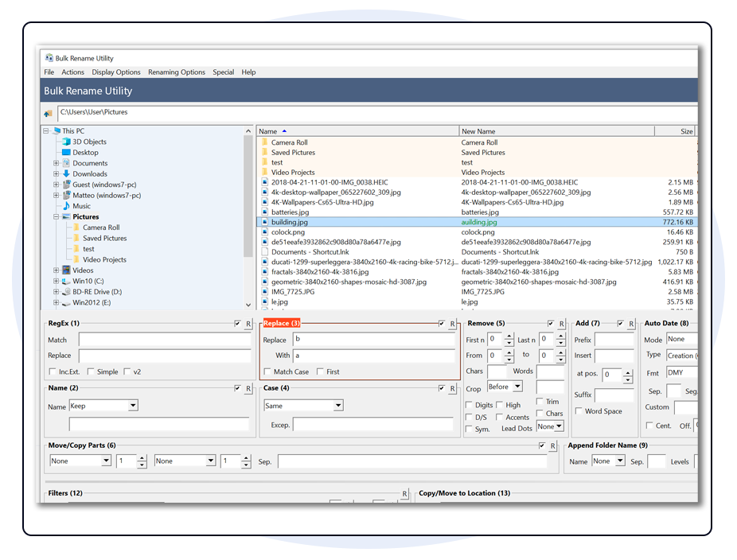This screenshot has height=560, width=737.
Task: Select fractals-3840x2160-4k-3816.jpg in the list
Action: [x=320, y=271]
